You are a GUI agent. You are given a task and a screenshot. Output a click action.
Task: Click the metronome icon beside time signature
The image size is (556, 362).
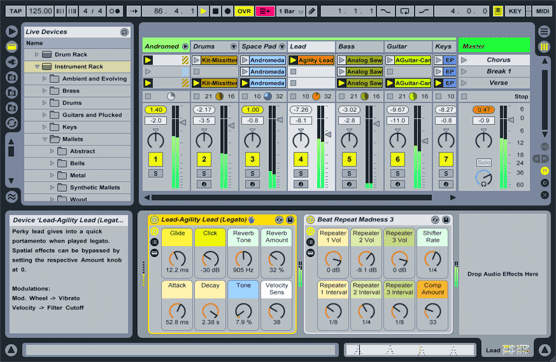(115, 11)
